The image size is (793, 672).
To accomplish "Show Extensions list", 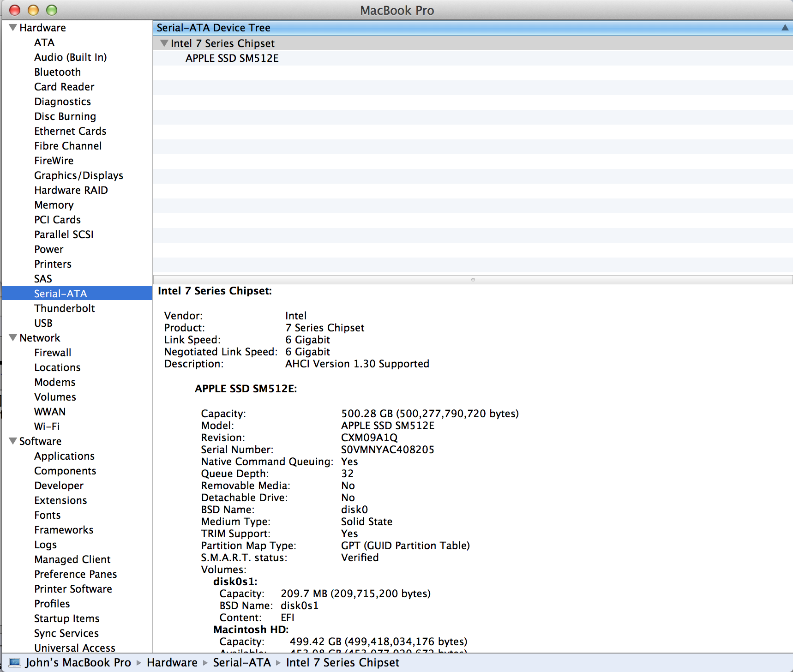I will [x=61, y=500].
